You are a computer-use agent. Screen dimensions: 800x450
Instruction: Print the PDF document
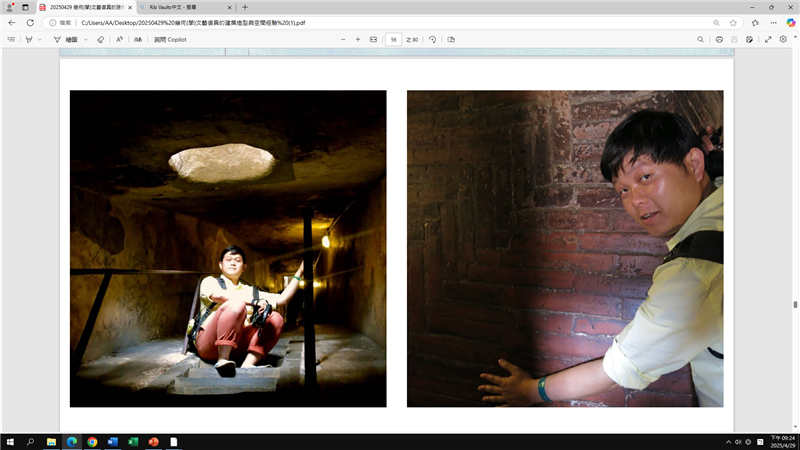tap(719, 39)
